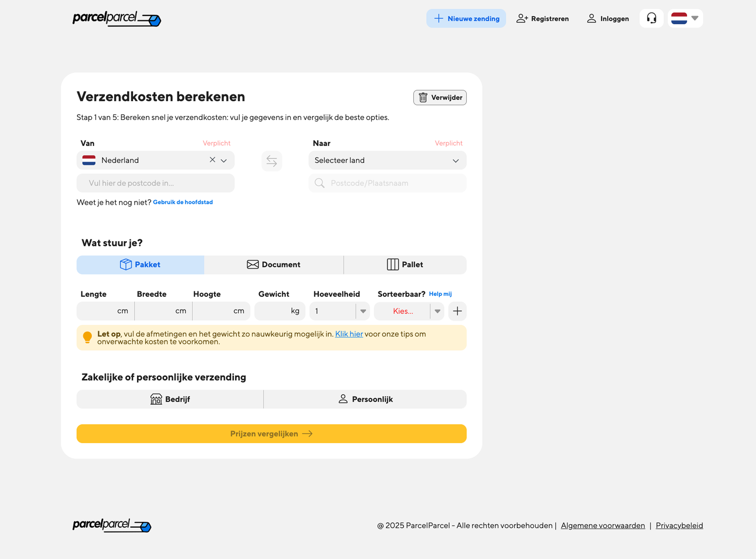This screenshot has height=559, width=756.
Task: Select the Pallet shipment type
Action: tap(405, 265)
